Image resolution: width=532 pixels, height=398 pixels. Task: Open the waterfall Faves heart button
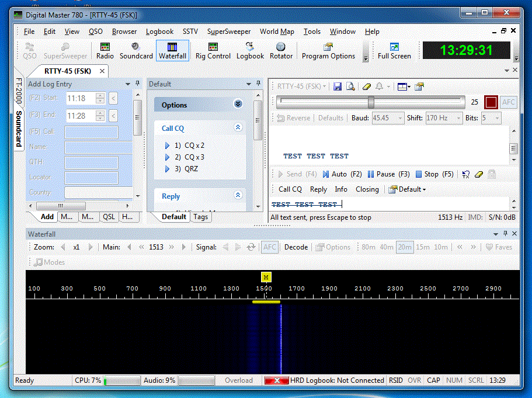(x=499, y=247)
